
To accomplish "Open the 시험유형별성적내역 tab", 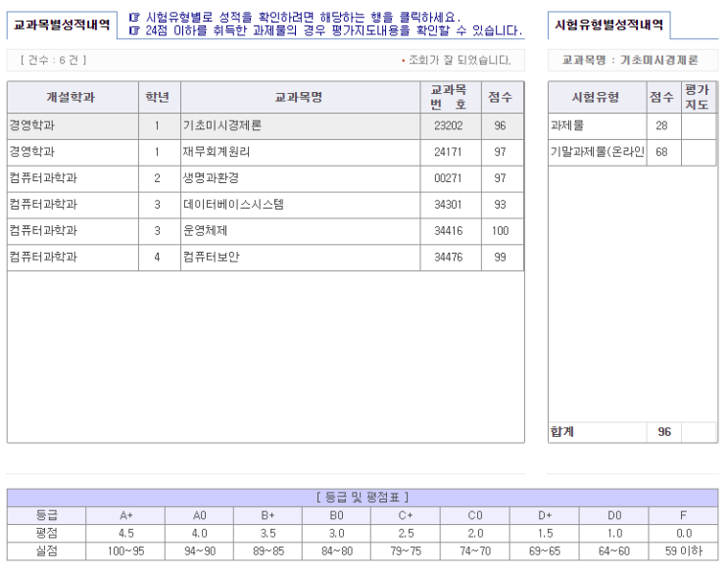I will coord(608,25).
